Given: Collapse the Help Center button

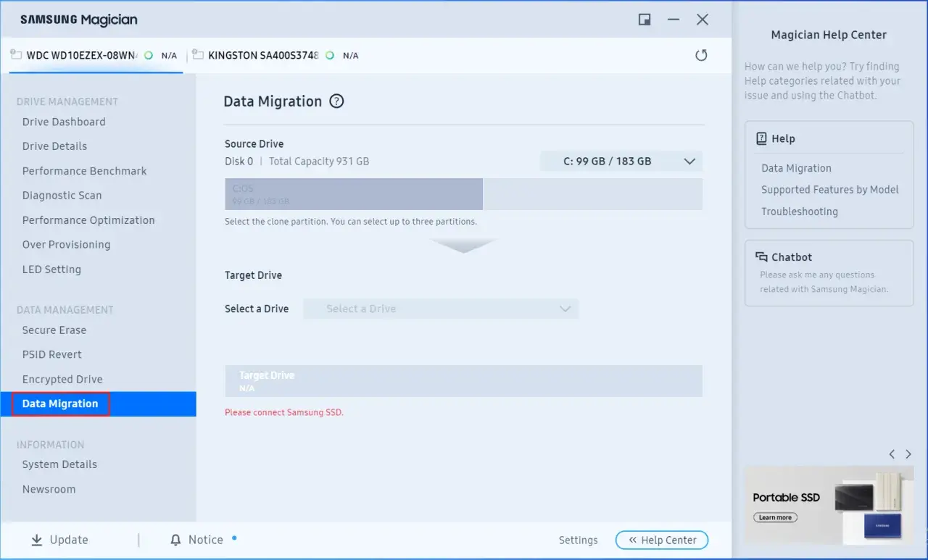Looking at the screenshot, I should point(662,540).
